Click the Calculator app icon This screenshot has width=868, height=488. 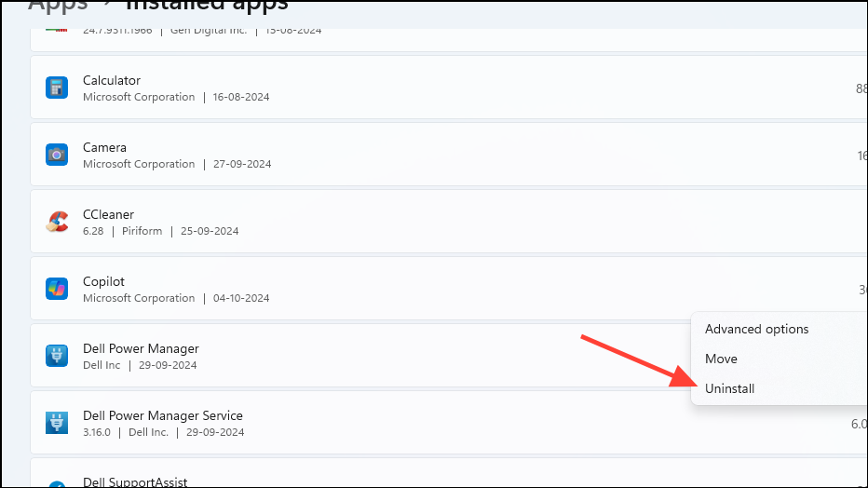pos(57,88)
